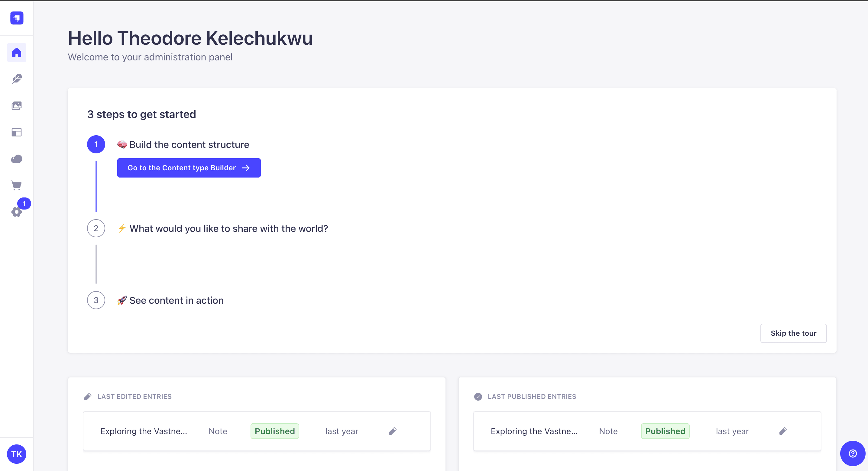This screenshot has width=868, height=471.
Task: Edit entry pencil in Last Edited Entries
Action: [393, 431]
